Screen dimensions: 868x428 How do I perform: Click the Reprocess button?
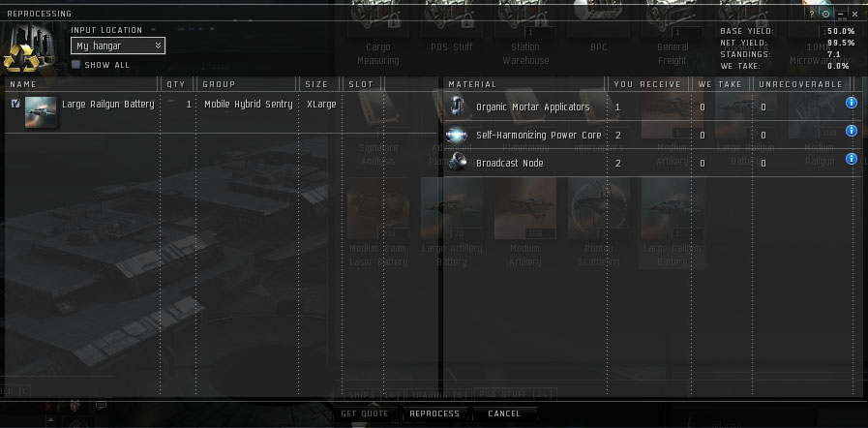[434, 413]
